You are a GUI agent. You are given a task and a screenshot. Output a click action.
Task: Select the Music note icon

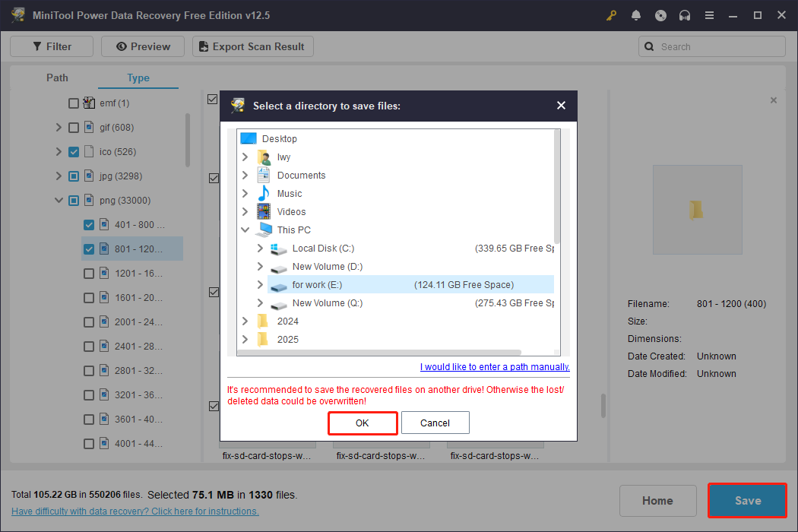[264, 194]
